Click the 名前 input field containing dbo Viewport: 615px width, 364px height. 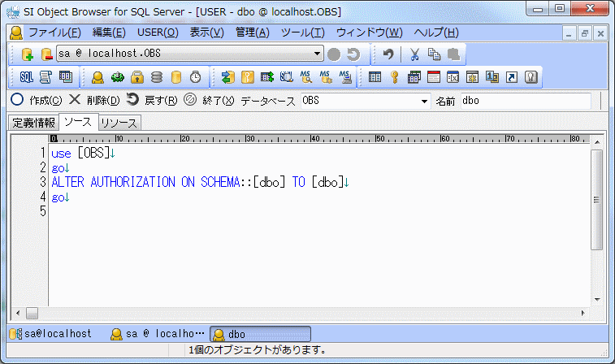click(525, 101)
